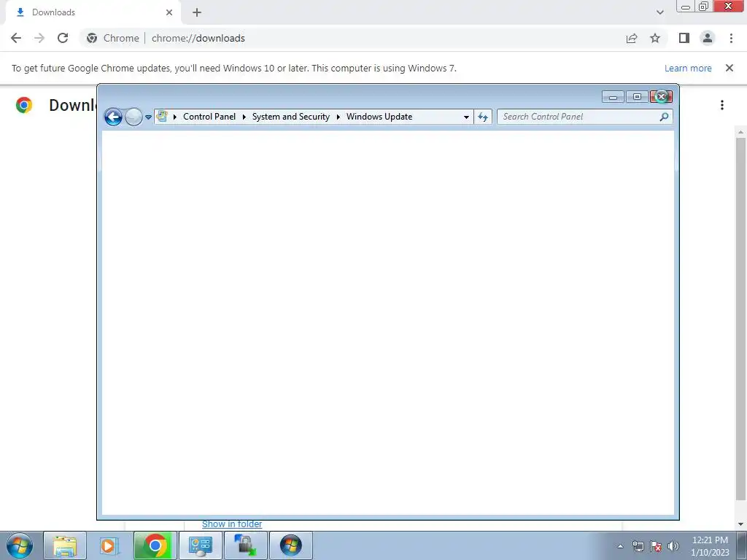747x560 pixels.
Task: Expand arrow before Windows Update breadcrumb
Action: [x=338, y=117]
